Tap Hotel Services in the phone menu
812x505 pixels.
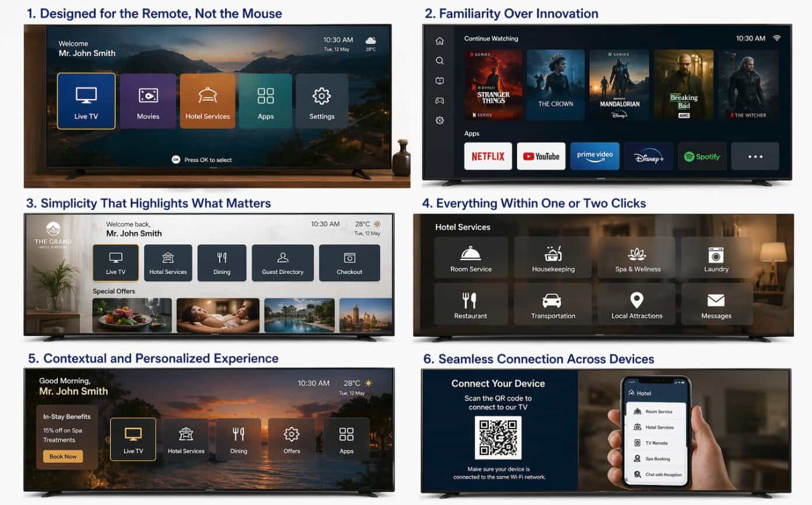tap(656, 427)
